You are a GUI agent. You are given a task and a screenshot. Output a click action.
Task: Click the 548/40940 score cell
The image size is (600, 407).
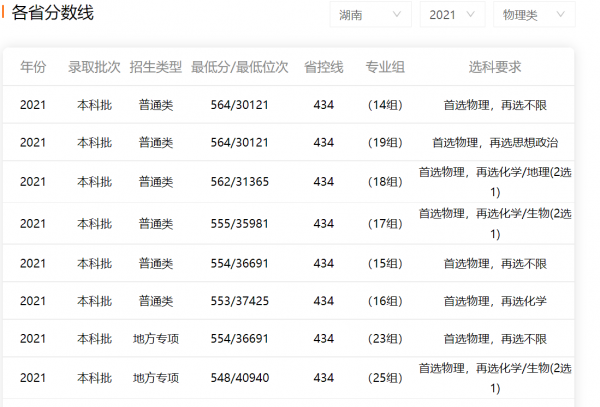[240, 378]
